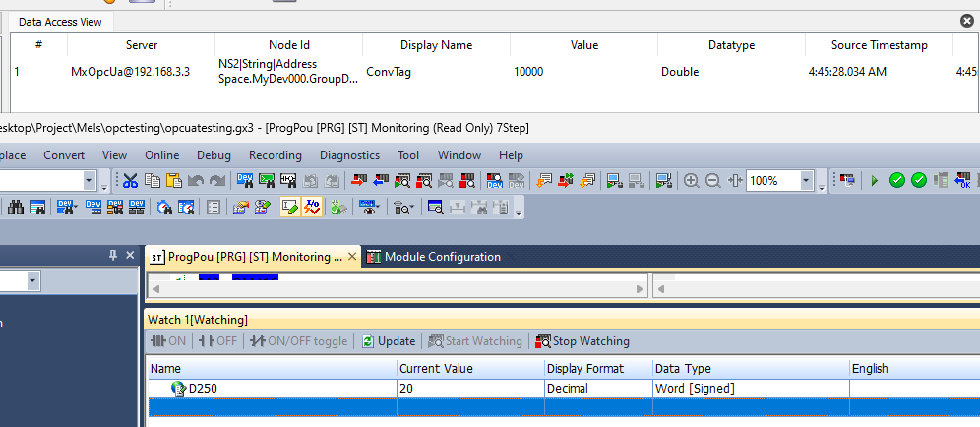The height and width of the screenshot is (427, 980).
Task: Open the left pane combo box dropdown
Action: [x=32, y=281]
